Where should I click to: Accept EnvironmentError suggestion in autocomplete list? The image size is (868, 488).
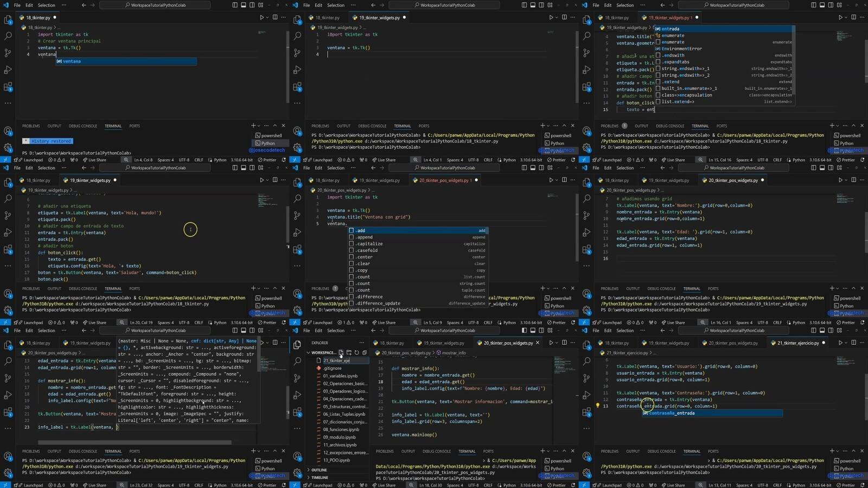[723, 49]
